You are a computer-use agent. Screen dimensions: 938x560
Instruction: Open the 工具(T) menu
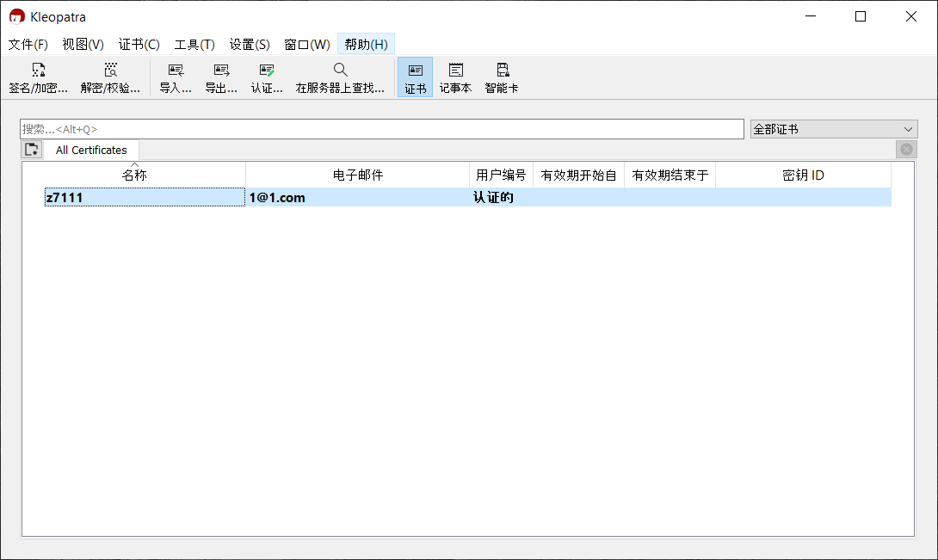coord(194,44)
